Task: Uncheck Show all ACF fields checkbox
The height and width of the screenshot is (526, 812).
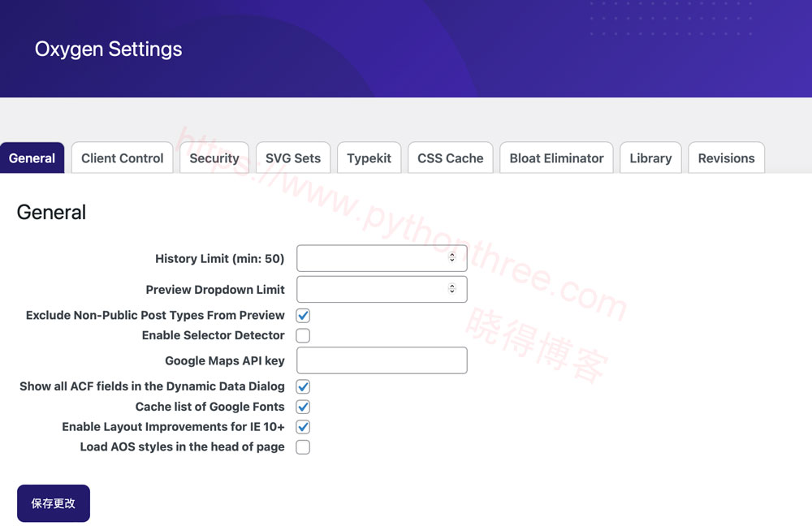Action: (x=303, y=386)
